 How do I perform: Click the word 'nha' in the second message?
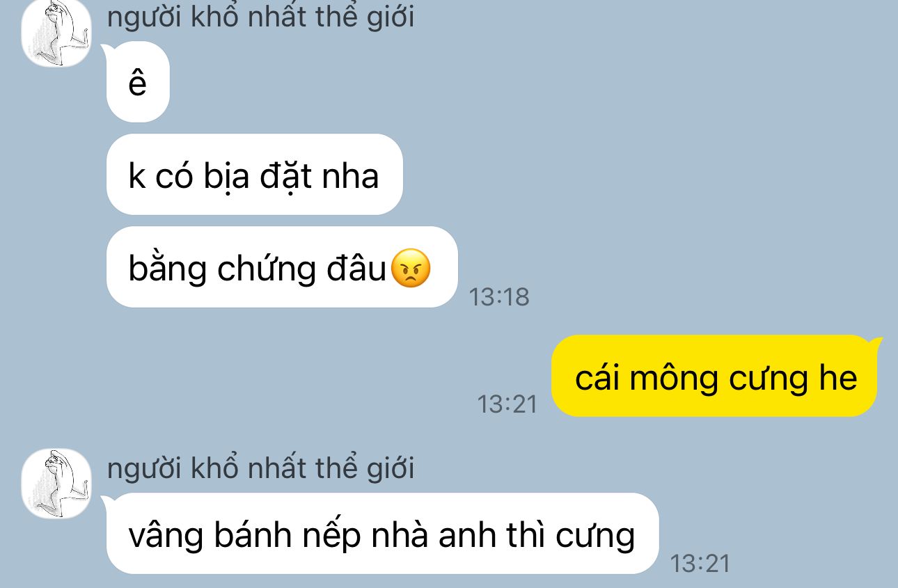350,176
